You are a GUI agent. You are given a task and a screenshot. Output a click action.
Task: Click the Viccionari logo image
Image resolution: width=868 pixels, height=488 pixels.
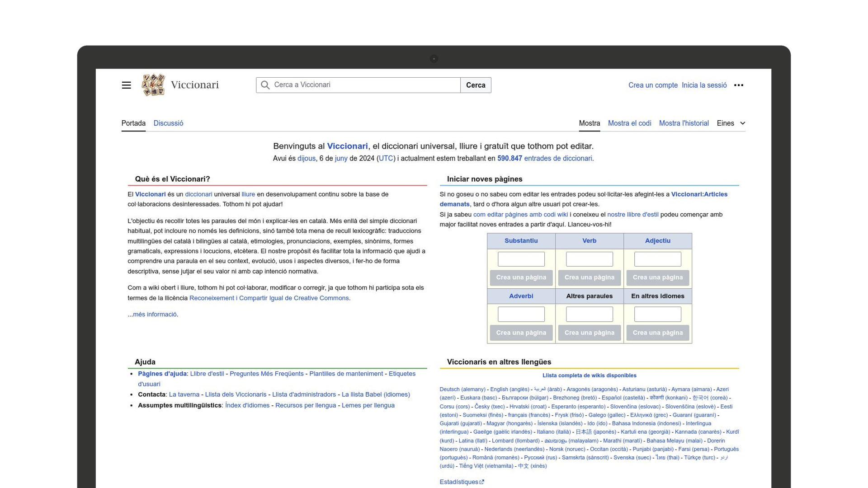(154, 85)
